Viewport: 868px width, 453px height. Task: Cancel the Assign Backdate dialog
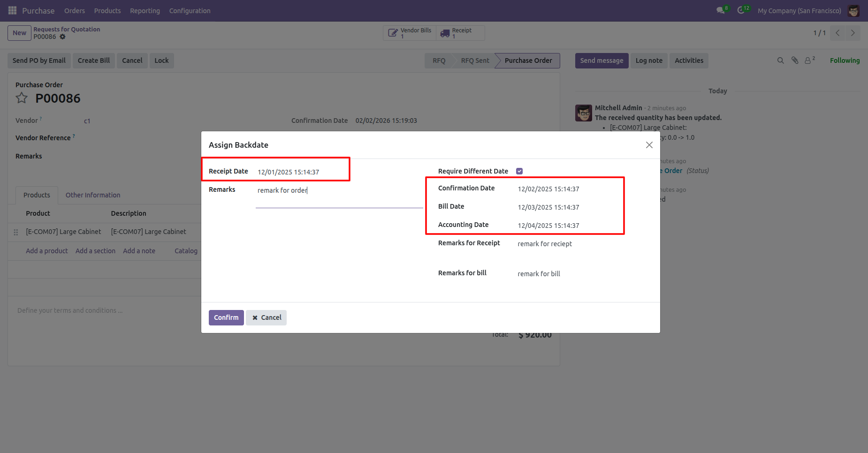(x=266, y=317)
